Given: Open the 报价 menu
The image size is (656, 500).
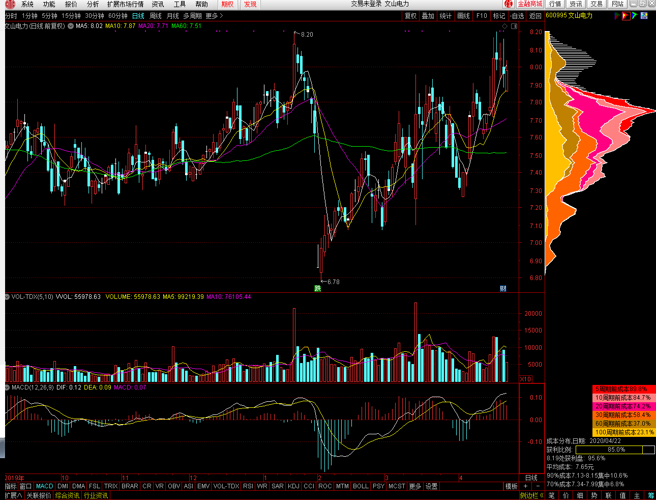Looking at the screenshot, I should pos(71,4).
